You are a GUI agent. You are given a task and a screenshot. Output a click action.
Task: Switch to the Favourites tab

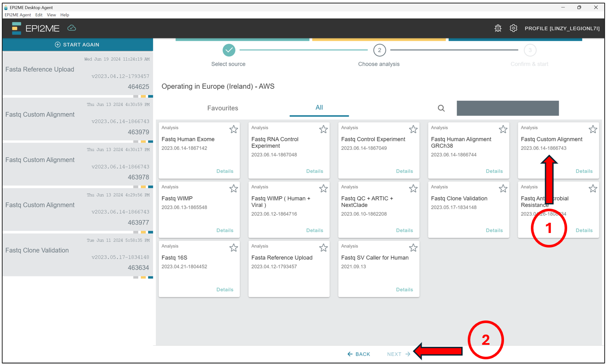[x=223, y=108]
